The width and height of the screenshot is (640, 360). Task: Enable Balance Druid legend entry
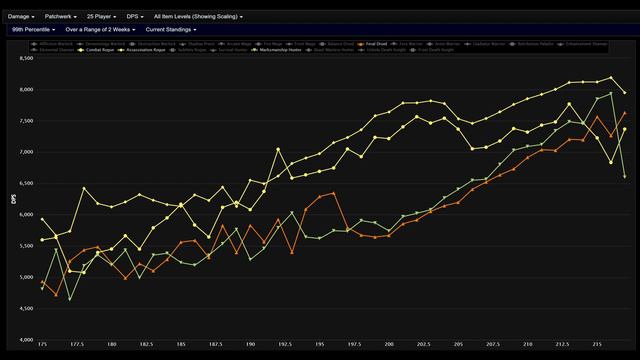[337, 44]
